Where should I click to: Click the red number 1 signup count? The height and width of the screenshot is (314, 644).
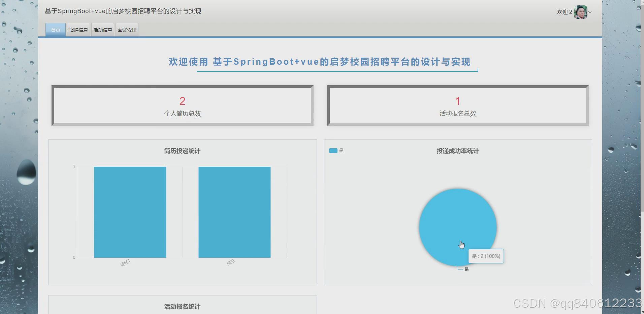458,101
